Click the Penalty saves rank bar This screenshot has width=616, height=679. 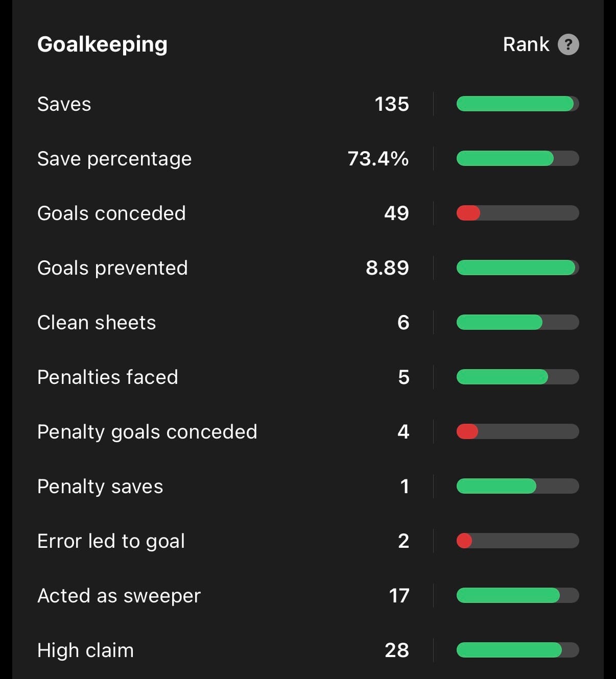click(x=517, y=486)
